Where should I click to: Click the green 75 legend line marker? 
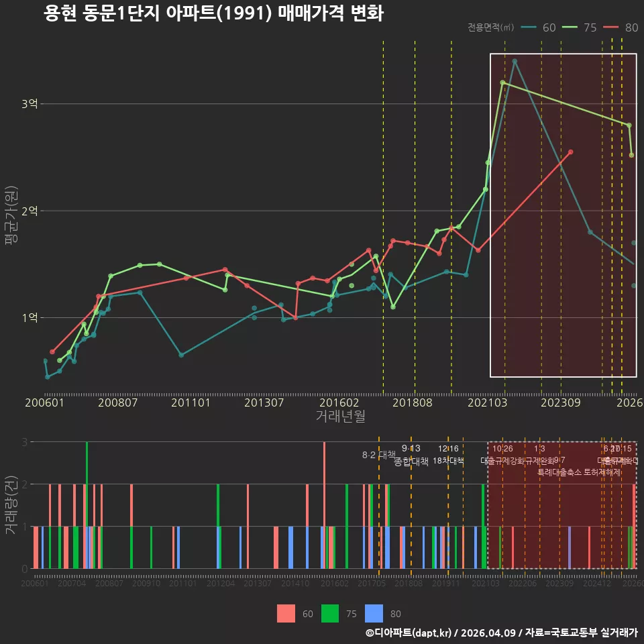570,28
